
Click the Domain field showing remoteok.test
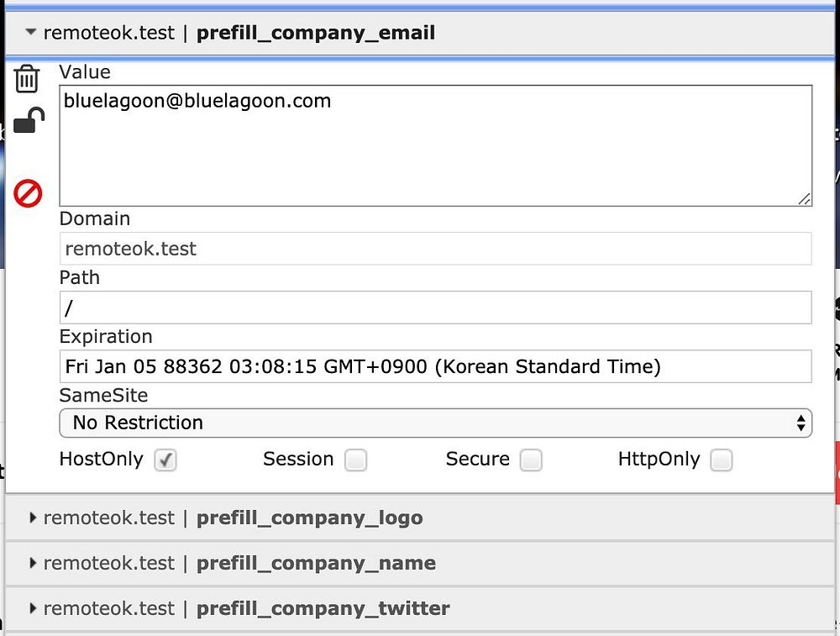click(x=435, y=249)
